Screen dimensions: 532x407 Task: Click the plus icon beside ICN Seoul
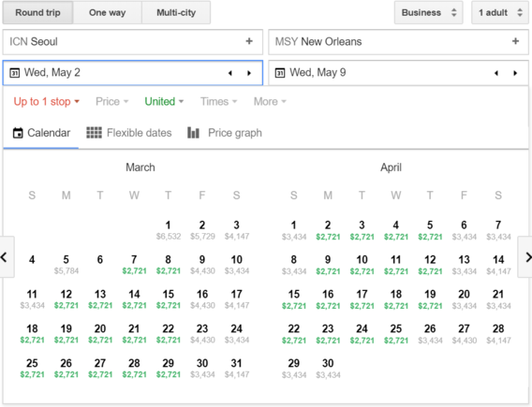click(x=249, y=41)
